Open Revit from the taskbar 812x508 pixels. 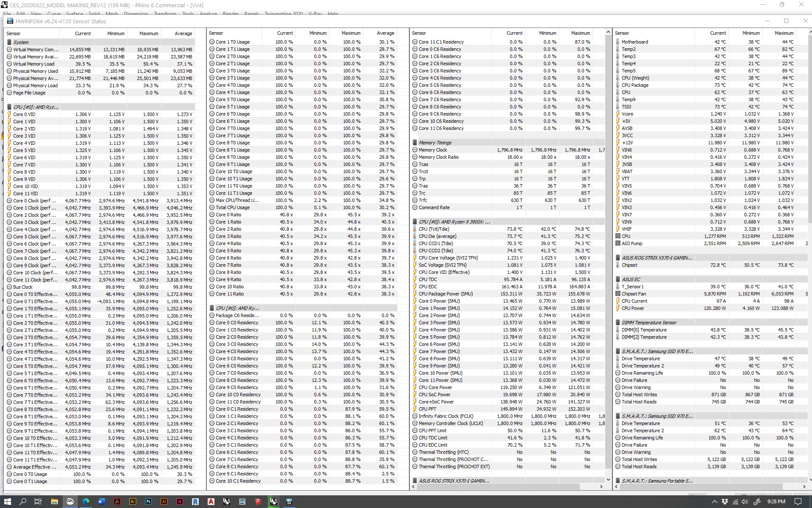point(195,502)
